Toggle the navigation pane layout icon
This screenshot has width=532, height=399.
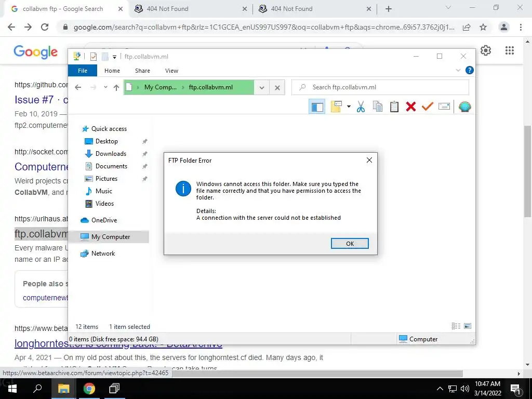pyautogui.click(x=317, y=107)
